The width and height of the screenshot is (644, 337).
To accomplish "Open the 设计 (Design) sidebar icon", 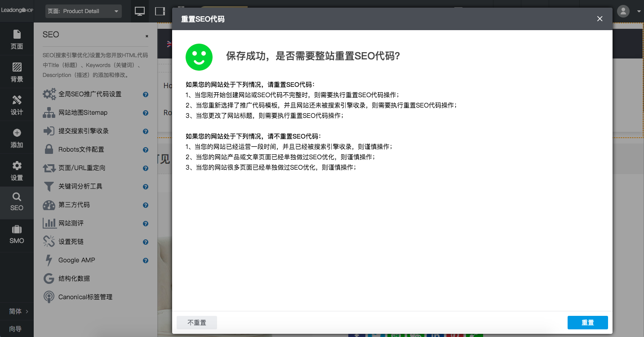I will point(17,104).
